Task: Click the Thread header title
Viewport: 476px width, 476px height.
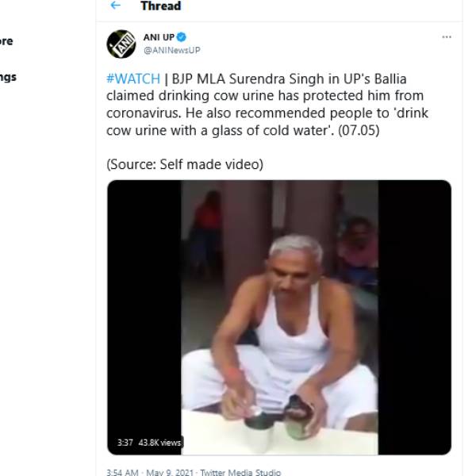Action: coord(160,6)
